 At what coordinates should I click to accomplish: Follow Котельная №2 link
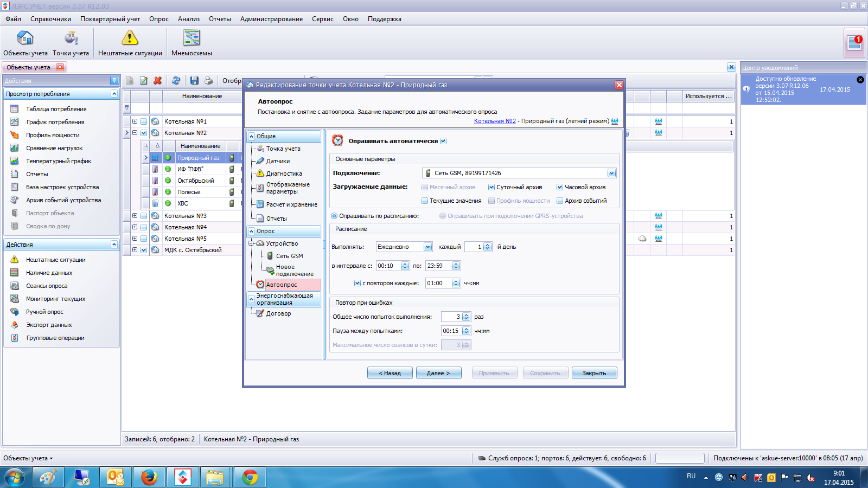point(495,121)
